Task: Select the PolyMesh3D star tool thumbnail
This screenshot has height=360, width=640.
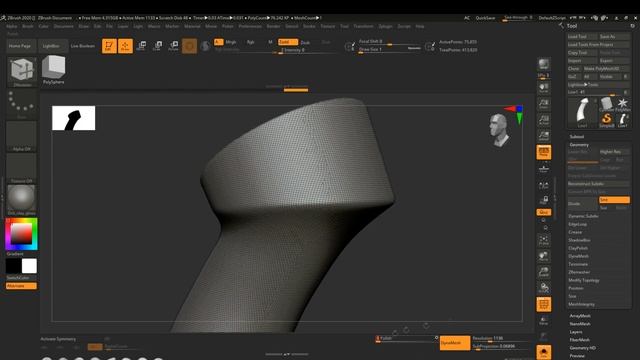Action: (x=622, y=104)
